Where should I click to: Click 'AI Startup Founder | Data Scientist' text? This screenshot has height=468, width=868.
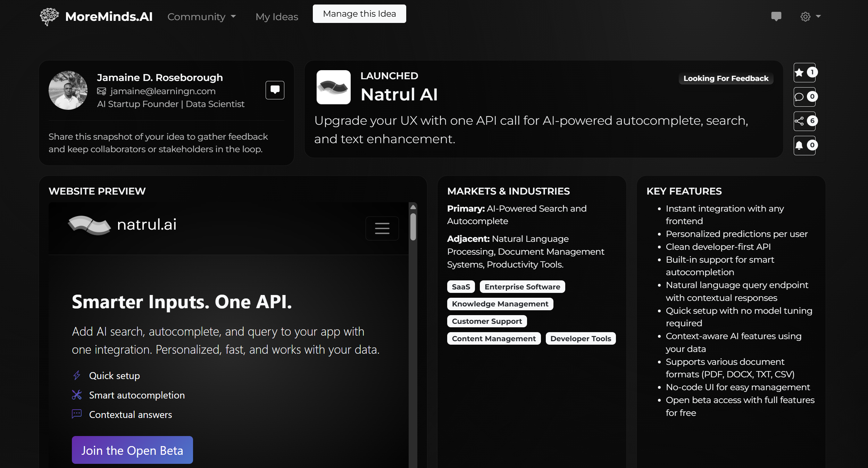[170, 104]
